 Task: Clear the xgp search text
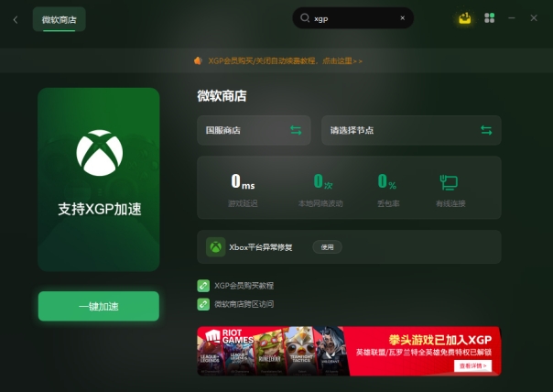click(403, 18)
